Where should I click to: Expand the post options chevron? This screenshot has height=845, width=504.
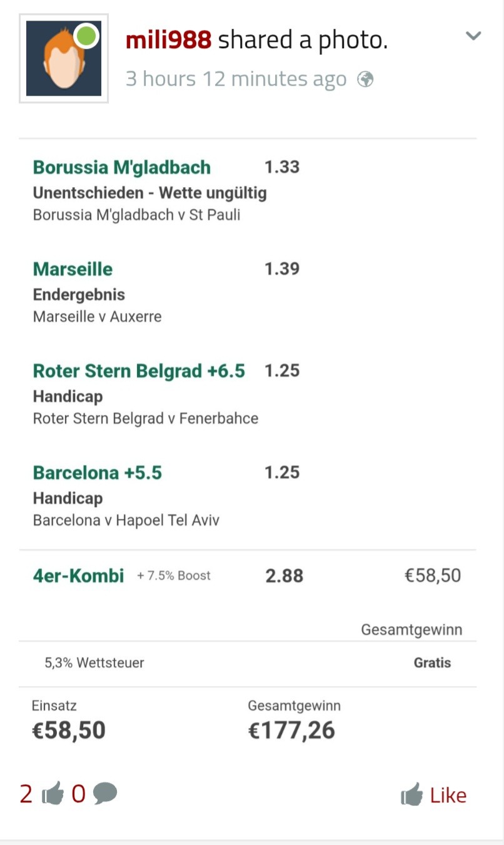(473, 36)
